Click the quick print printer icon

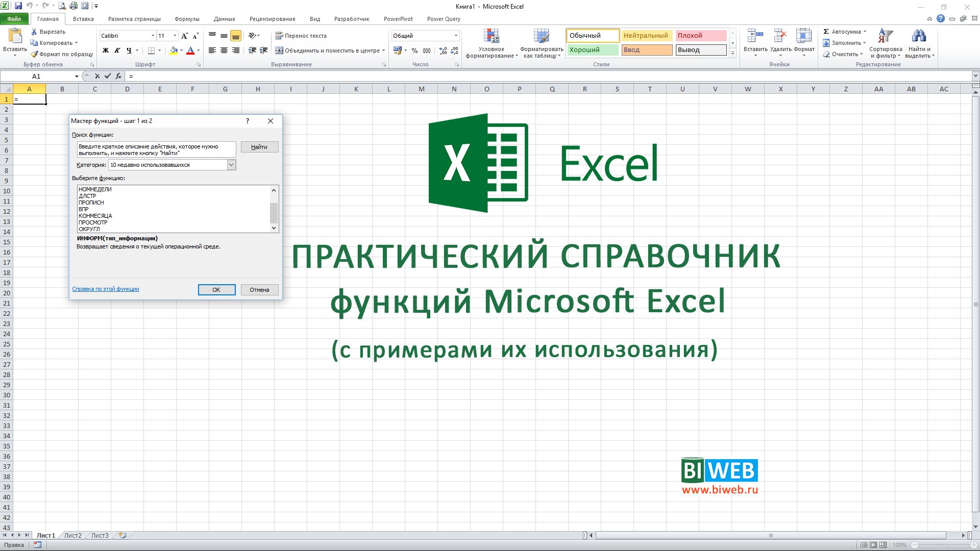73,6
